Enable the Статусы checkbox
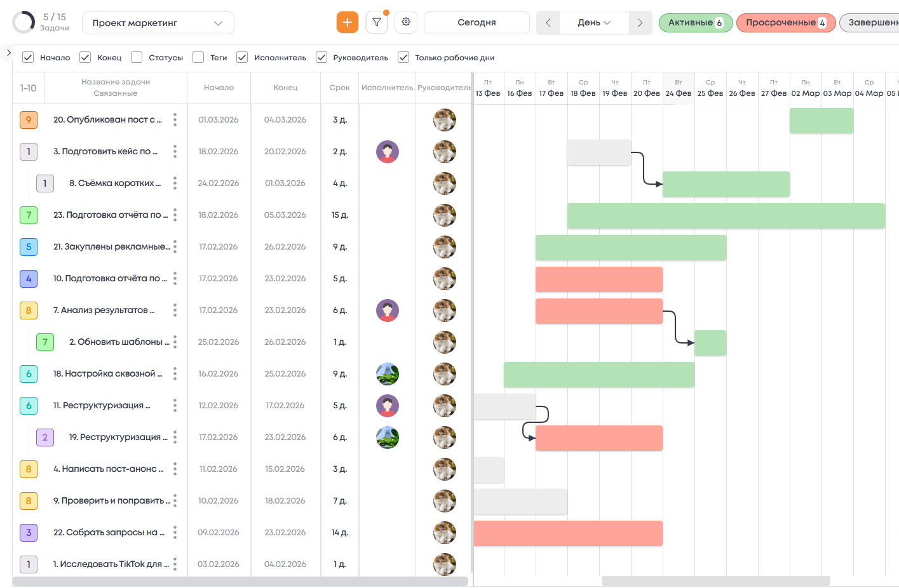This screenshot has height=588, width=899. 137,57
